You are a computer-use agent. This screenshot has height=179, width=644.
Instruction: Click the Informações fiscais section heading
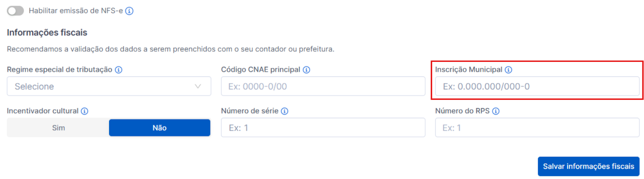tap(47, 33)
